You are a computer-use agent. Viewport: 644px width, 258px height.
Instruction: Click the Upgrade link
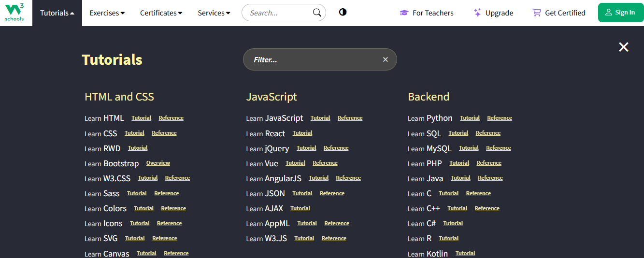pos(493,13)
